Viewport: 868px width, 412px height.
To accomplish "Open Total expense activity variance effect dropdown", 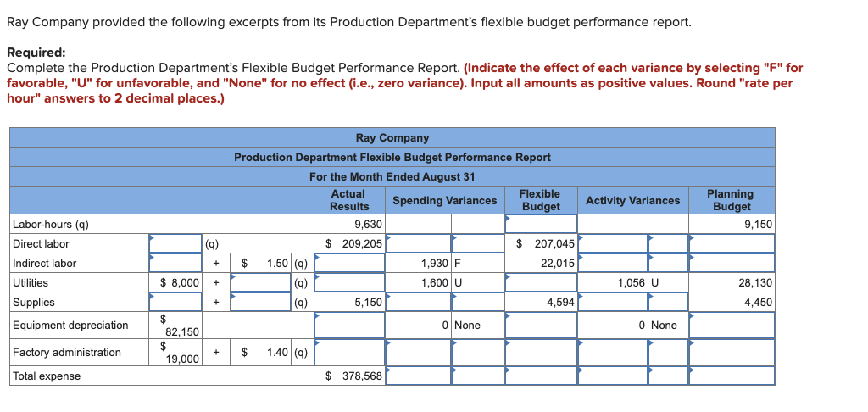I will (x=668, y=376).
